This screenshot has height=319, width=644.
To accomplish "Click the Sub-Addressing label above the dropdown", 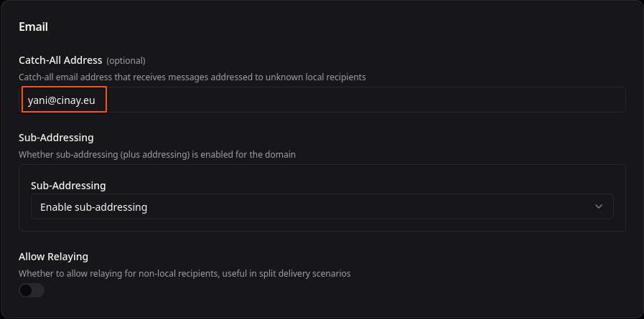I will 68,186.
